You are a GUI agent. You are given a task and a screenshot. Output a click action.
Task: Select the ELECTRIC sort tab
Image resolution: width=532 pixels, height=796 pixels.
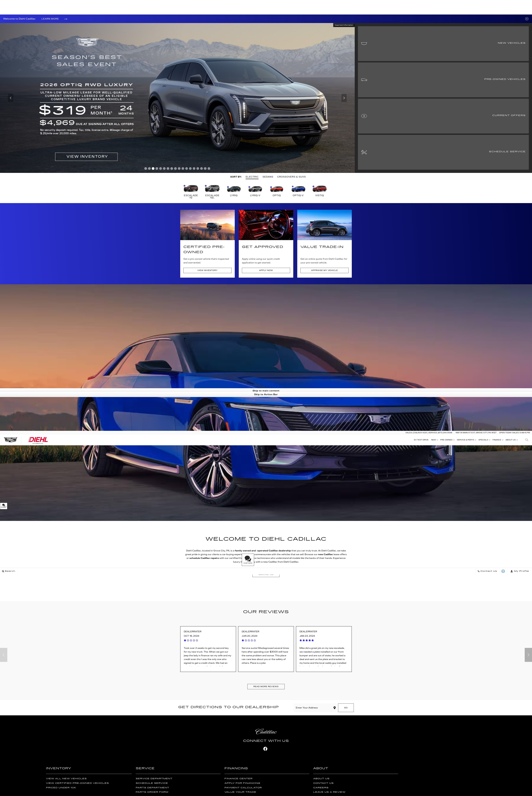pos(252,177)
